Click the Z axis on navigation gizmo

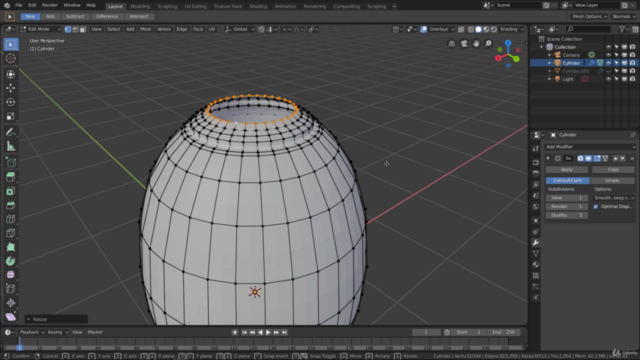tap(508, 42)
